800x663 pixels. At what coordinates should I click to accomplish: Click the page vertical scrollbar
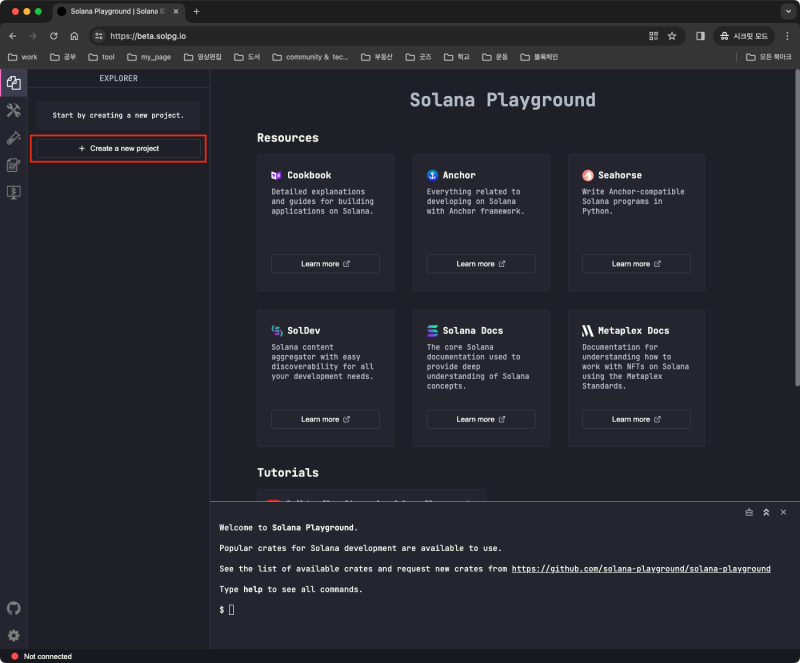pyautogui.click(x=797, y=228)
